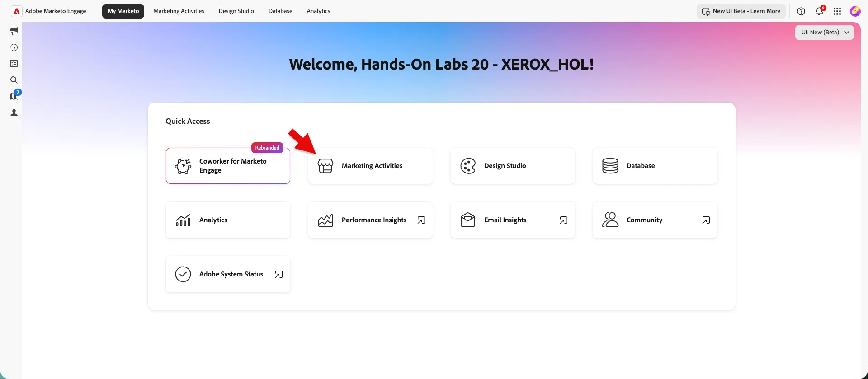Viewport: 868px width, 379px height.
Task: Click the Adobe logo icon
Action: coord(17,11)
